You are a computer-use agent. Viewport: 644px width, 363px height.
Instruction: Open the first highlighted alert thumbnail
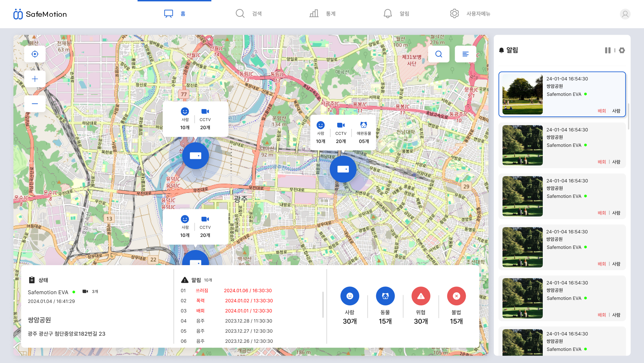pyautogui.click(x=523, y=94)
